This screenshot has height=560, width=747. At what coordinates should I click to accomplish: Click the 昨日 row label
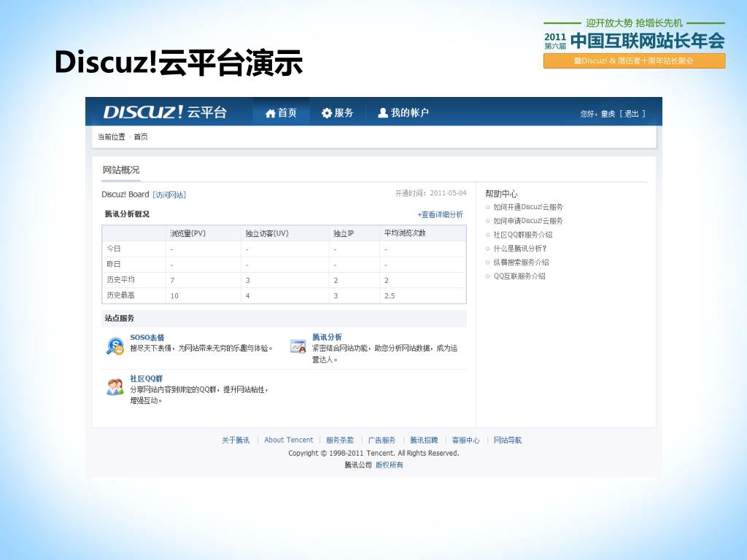[113, 264]
